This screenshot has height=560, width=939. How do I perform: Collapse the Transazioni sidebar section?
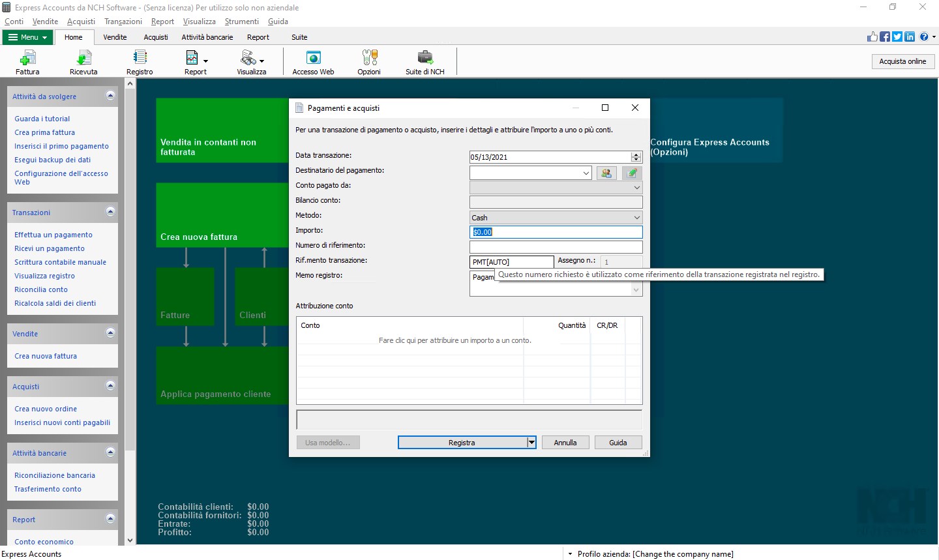[x=110, y=212]
